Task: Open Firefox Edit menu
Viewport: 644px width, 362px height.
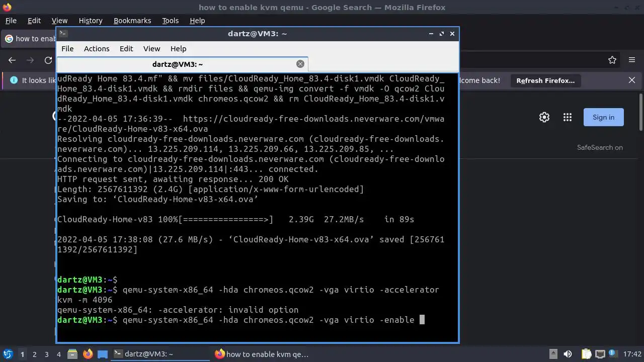Action: 34,21
